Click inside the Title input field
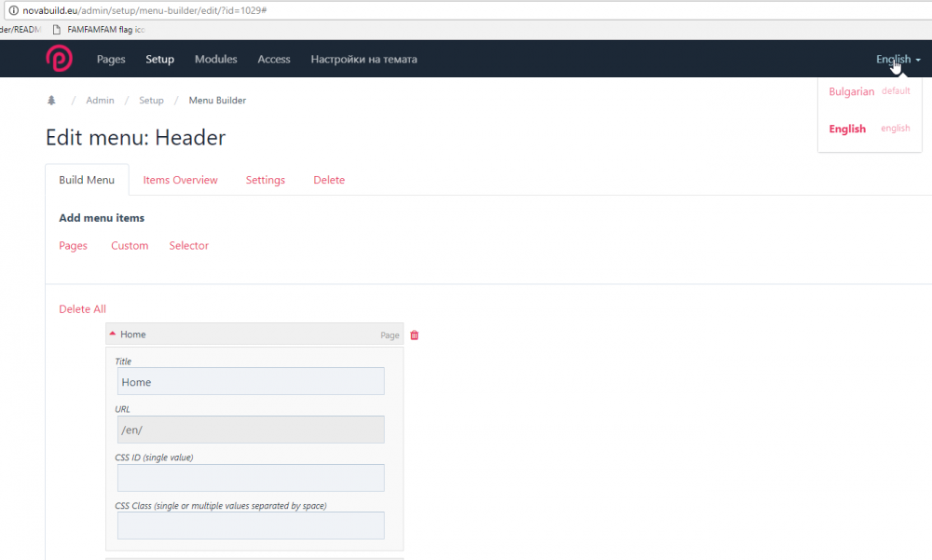Screen dimensions: 932x560 [250, 381]
